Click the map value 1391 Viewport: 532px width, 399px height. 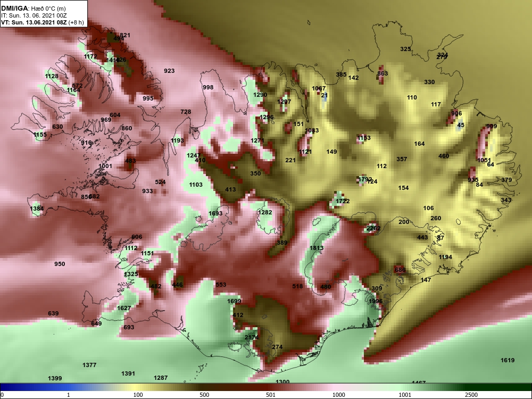pos(128,373)
